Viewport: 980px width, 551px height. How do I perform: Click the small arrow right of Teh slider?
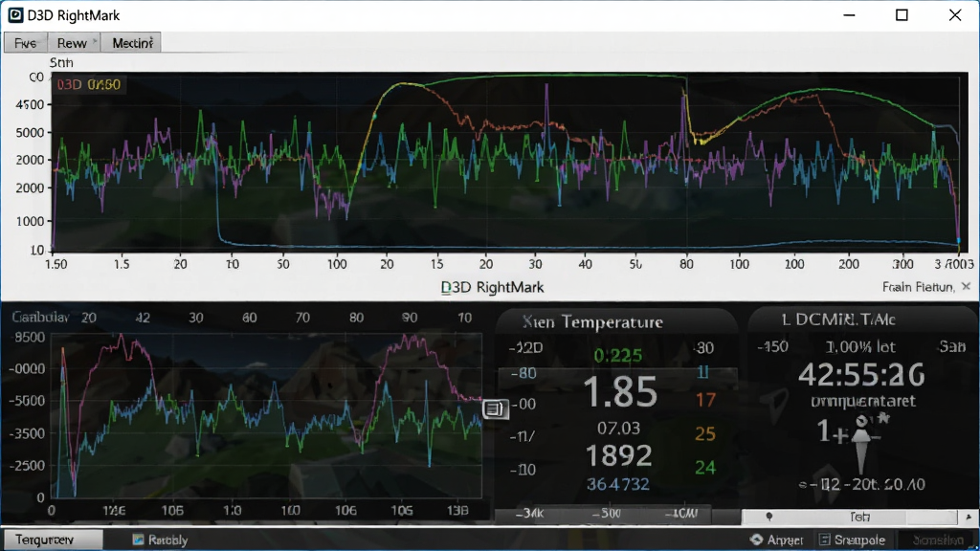click(x=969, y=517)
